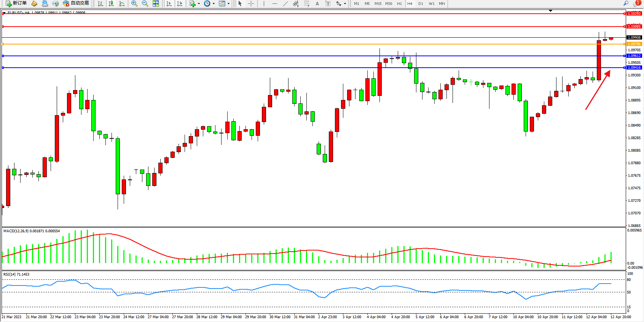Open the periodicity clock dropdown
The image size is (644, 322).
coord(214,3)
